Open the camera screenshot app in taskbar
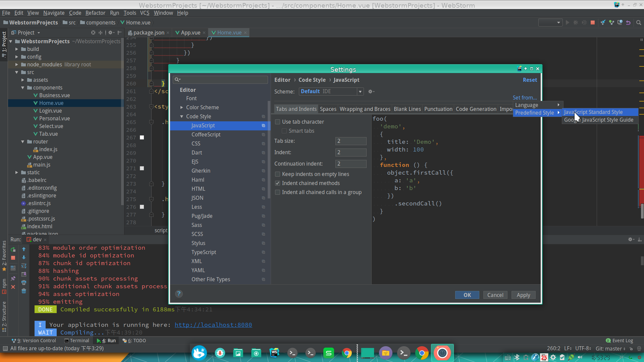 pos(442,353)
